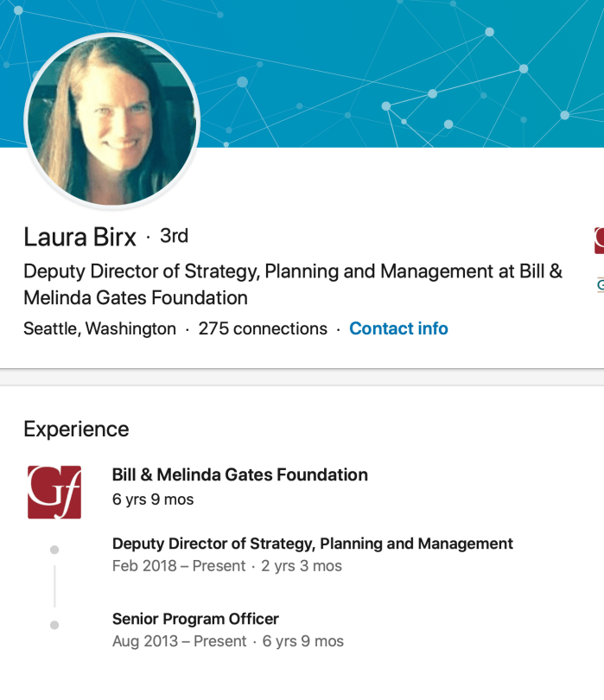Select the Deputy Director of Strategy position title

[313, 544]
